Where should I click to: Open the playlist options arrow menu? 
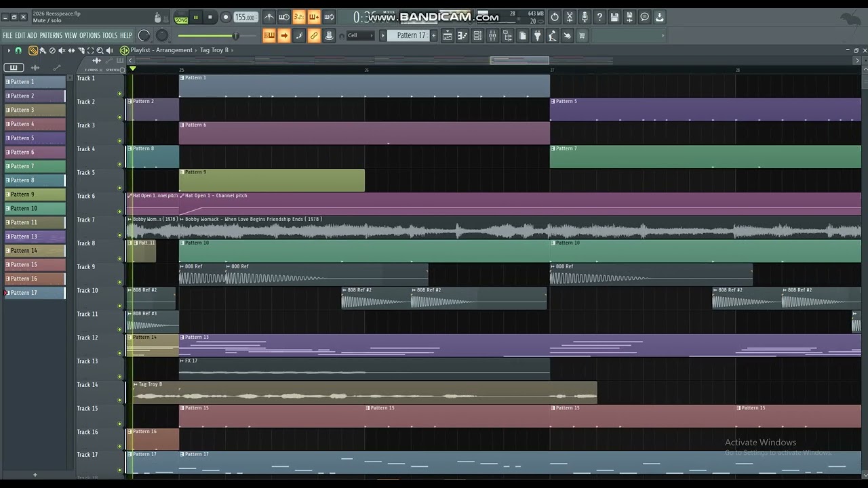point(9,50)
